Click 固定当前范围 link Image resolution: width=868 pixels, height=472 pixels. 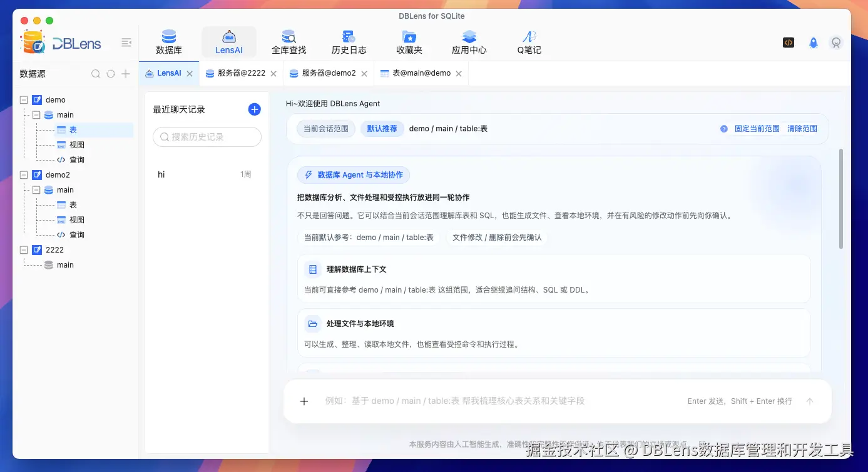[757, 129]
